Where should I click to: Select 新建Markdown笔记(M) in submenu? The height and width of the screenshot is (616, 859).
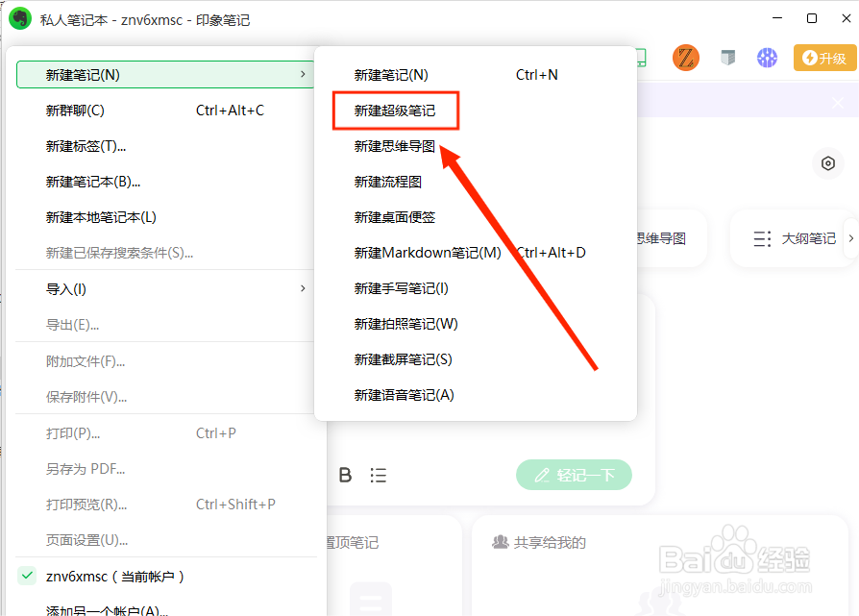pos(476,253)
